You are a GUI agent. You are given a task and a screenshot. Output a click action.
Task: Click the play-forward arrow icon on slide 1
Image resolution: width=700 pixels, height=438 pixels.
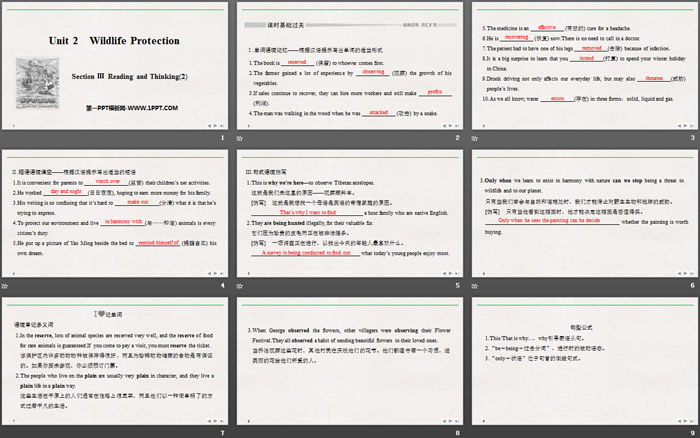pos(216,126)
